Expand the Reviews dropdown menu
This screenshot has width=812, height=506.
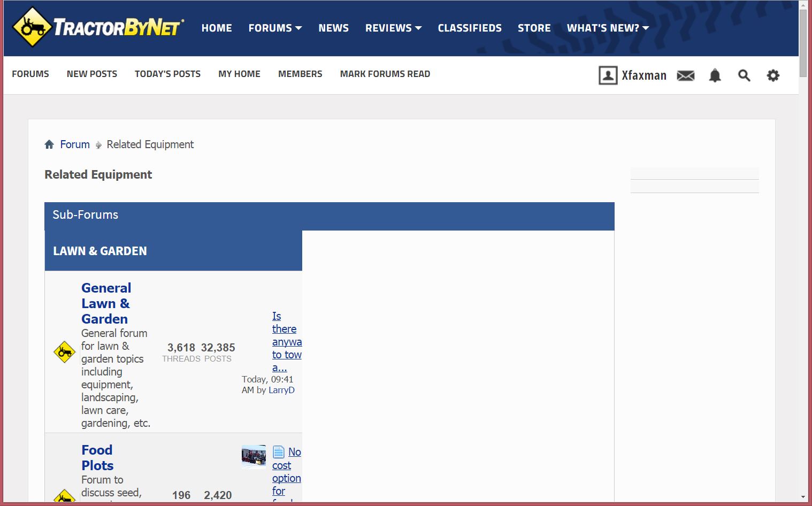click(393, 28)
